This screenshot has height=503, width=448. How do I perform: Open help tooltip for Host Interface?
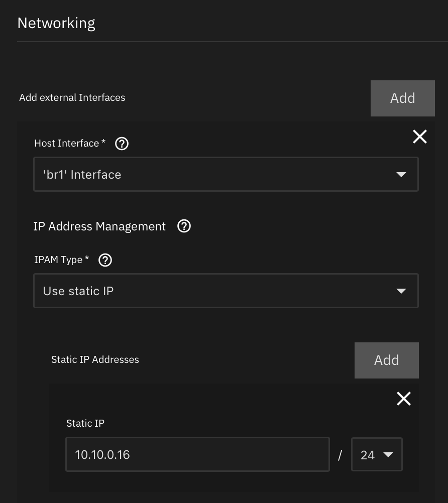coord(122,144)
